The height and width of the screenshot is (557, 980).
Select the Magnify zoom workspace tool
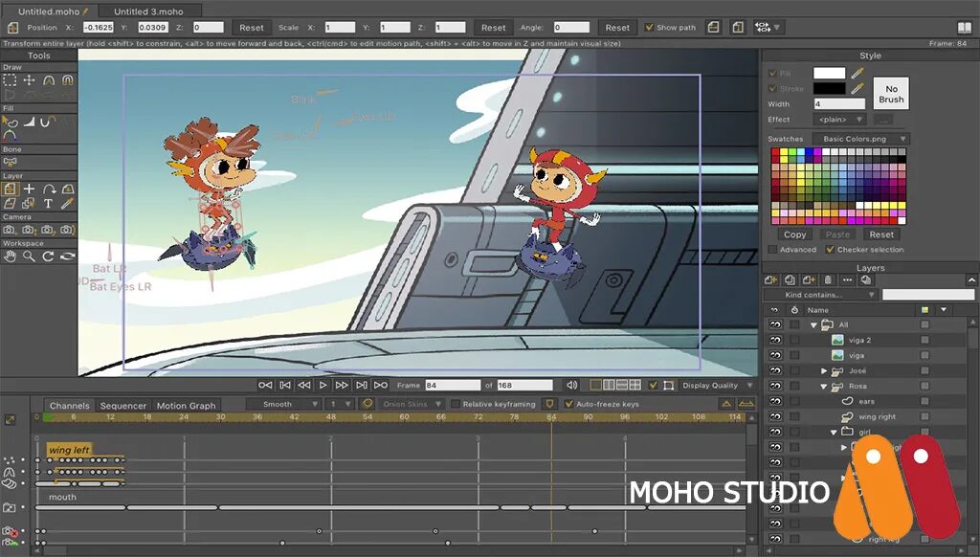click(29, 256)
